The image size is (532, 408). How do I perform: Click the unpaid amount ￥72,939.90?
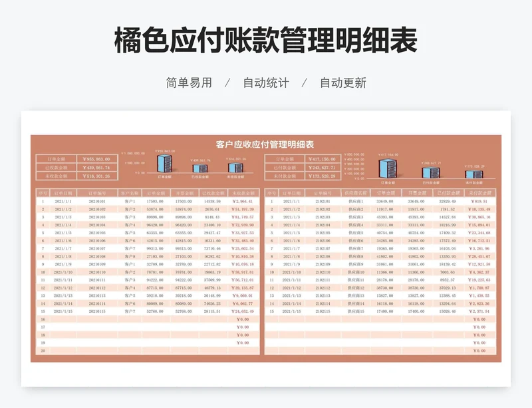243,225
